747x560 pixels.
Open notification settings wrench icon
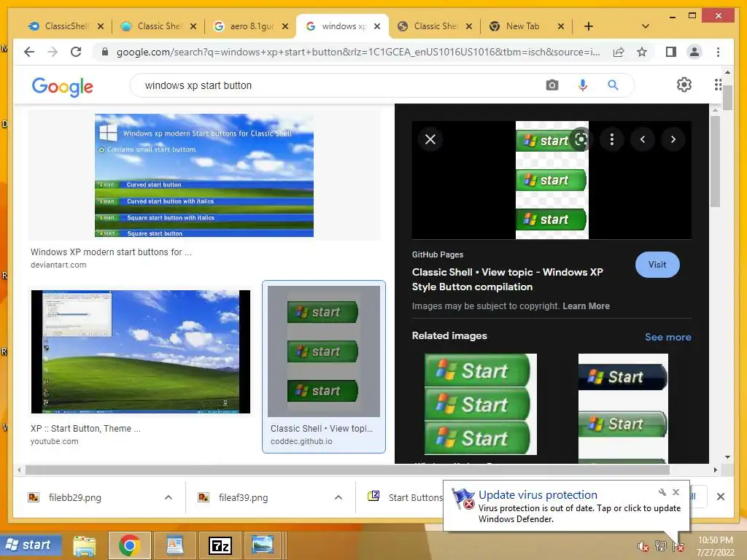662,492
